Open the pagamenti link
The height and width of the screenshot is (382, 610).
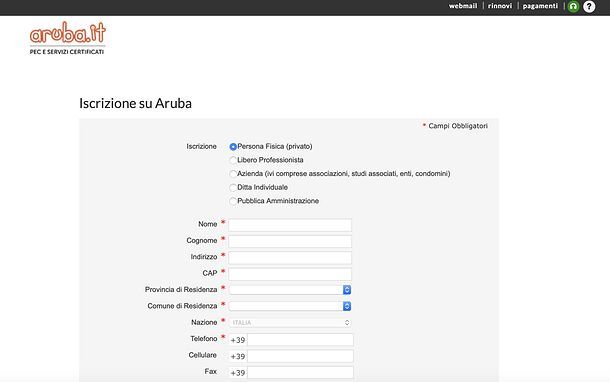click(540, 6)
